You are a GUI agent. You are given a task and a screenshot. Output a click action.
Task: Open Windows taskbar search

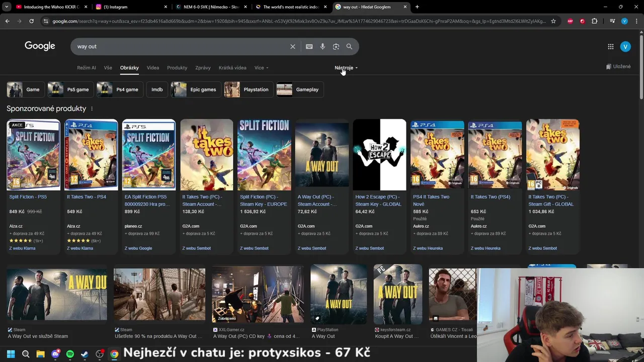click(x=26, y=354)
